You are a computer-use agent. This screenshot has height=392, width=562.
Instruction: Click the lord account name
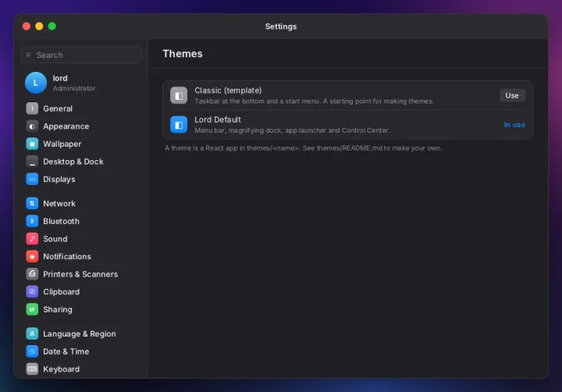click(x=60, y=78)
